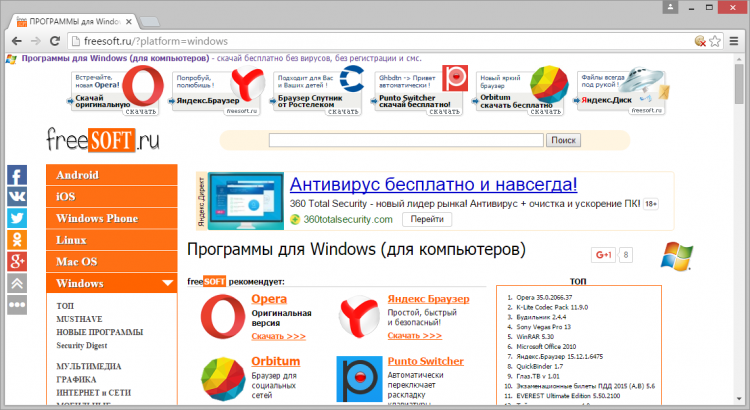Open НОВЫЕ ПРОГРАММЫ in the submenu

point(100,332)
